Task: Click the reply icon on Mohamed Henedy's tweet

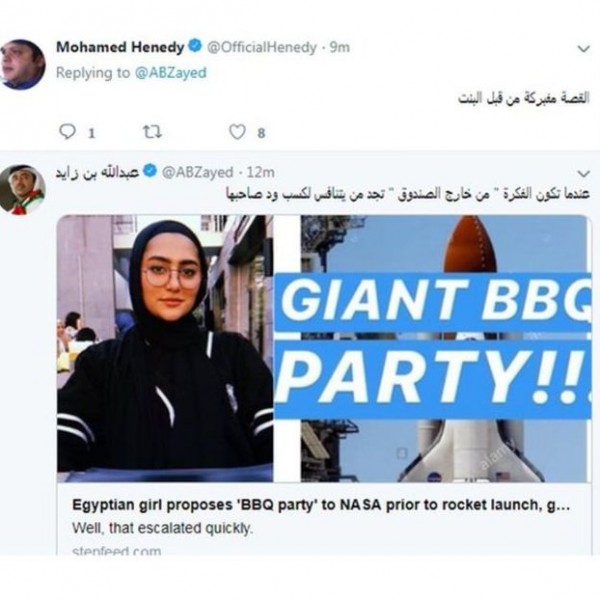Action: [68, 132]
